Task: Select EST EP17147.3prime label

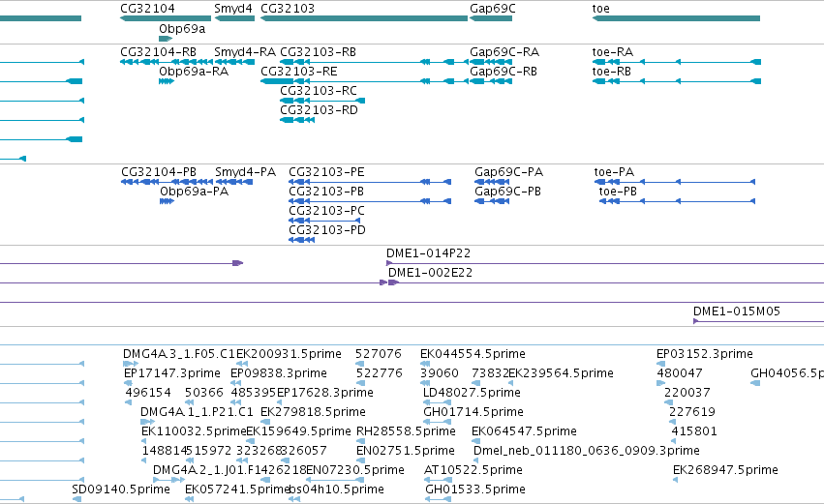Action: click(171, 373)
